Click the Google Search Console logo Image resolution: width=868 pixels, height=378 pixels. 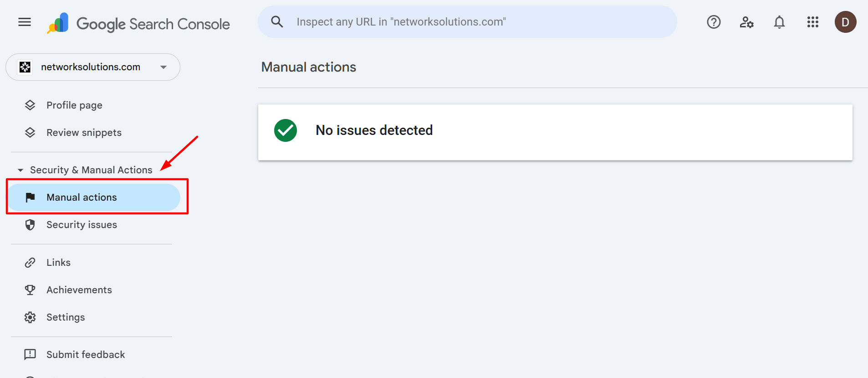coord(137,23)
